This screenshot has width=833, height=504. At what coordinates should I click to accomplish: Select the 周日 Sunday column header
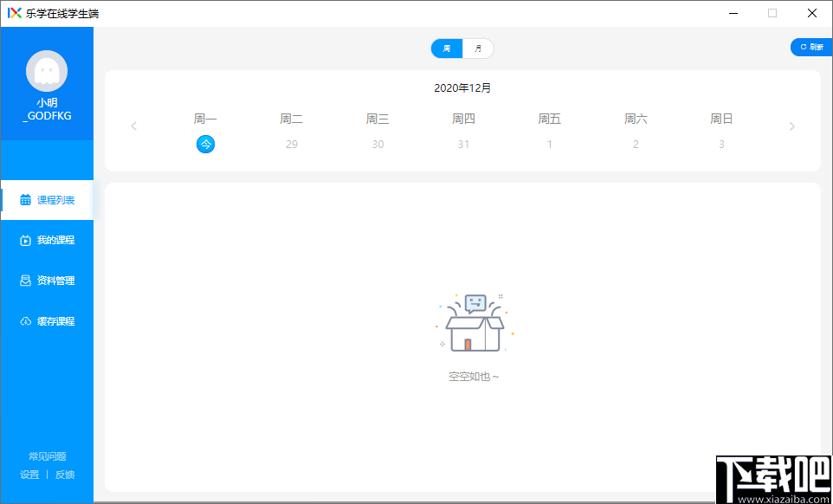[721, 119]
